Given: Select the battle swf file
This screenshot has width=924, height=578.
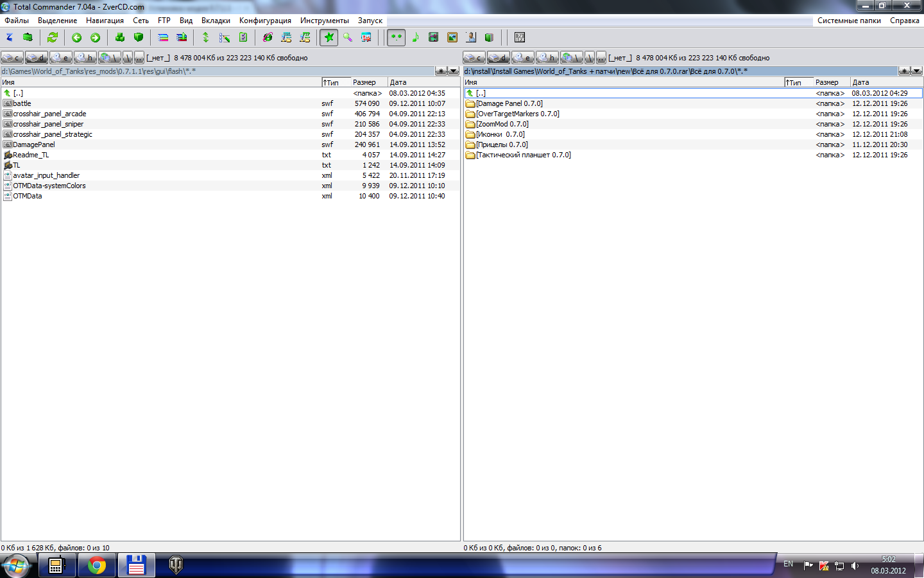Looking at the screenshot, I should pyautogui.click(x=230, y=103).
